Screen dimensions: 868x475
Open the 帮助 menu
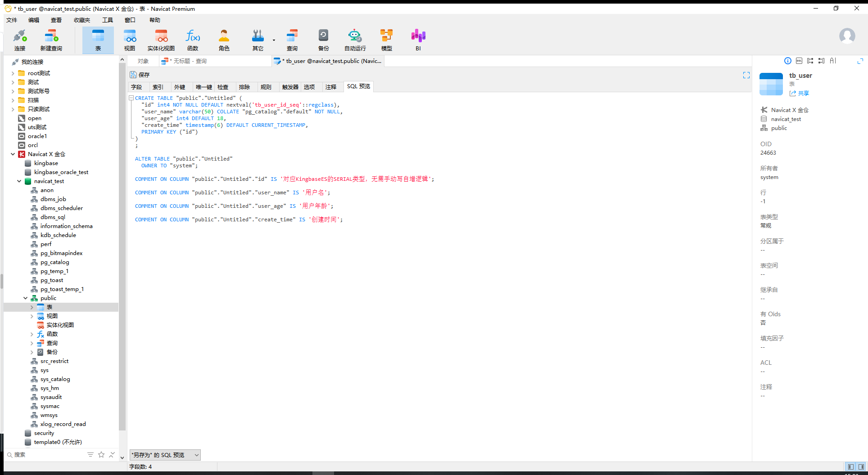coord(155,20)
